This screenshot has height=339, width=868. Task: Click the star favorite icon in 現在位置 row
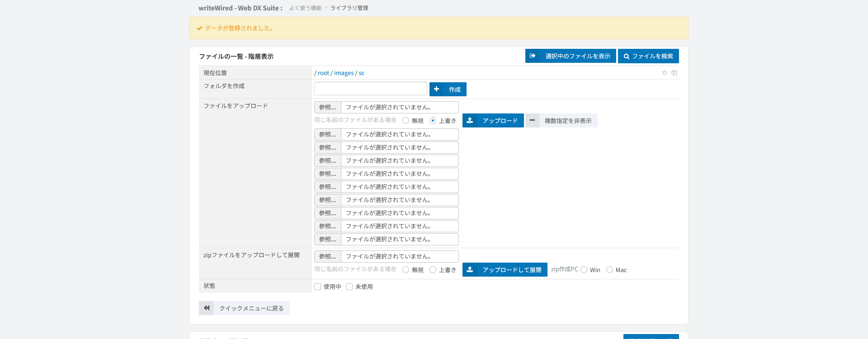(x=665, y=73)
